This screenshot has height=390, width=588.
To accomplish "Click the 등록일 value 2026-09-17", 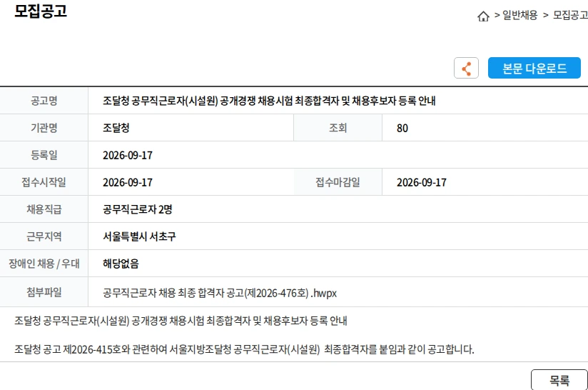I will (x=128, y=156).
